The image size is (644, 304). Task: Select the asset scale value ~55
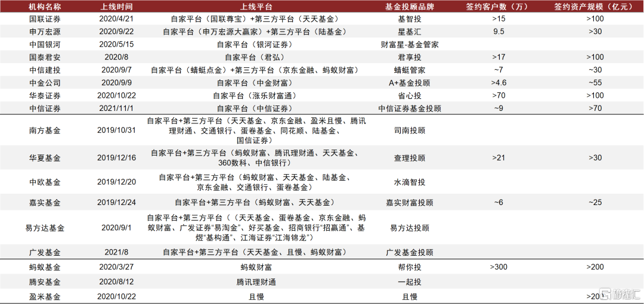click(x=595, y=83)
